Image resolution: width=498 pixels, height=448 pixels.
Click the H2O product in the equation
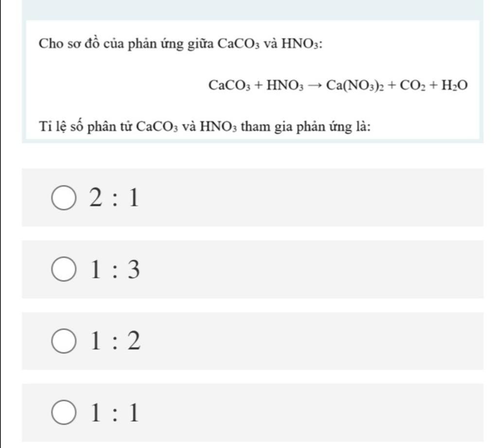454,86
